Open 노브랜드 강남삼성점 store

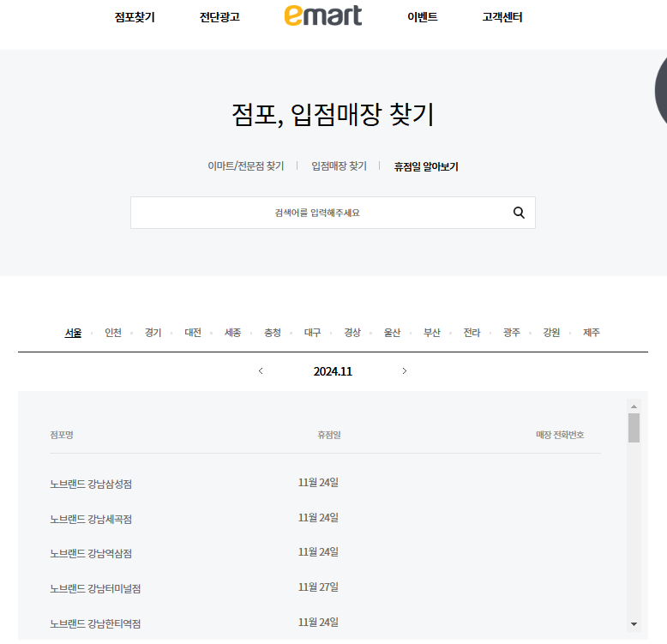pyautogui.click(x=91, y=484)
